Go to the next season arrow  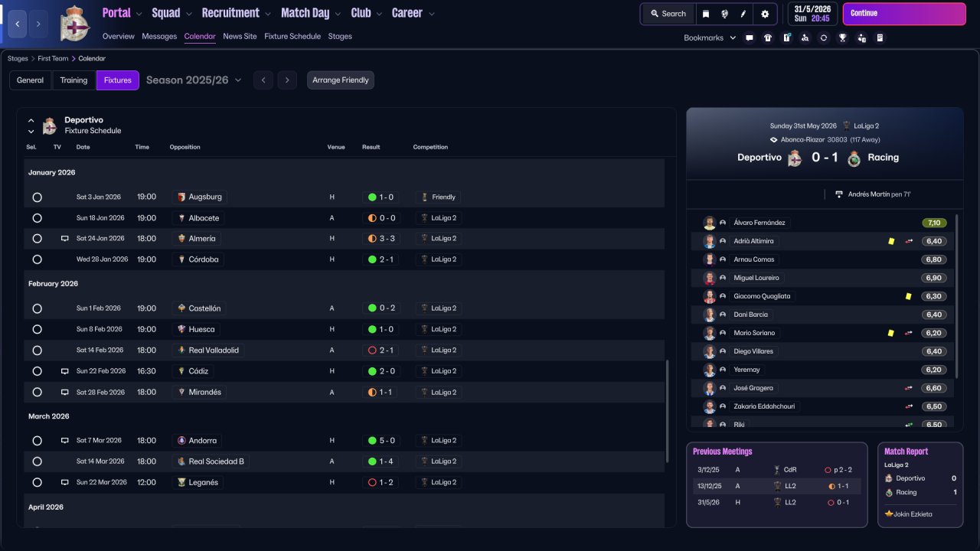point(287,80)
